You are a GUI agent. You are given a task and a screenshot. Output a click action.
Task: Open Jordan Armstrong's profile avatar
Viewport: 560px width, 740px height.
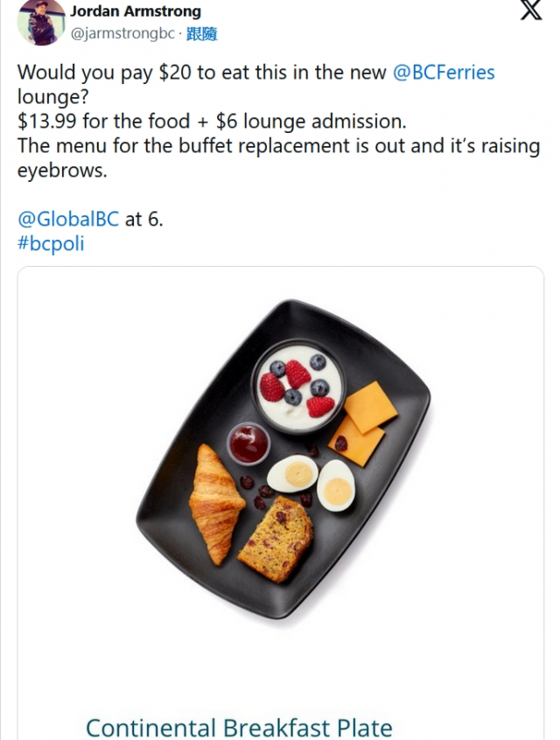[40, 21]
